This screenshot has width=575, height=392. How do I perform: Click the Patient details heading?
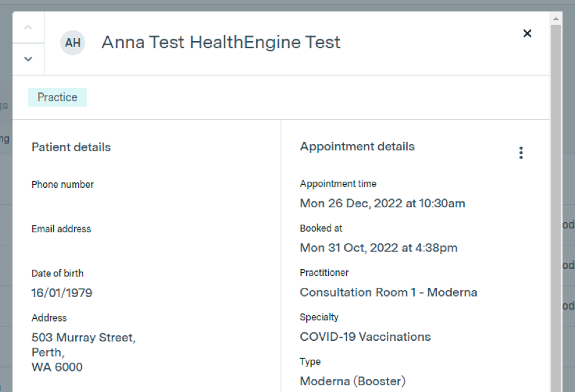pyautogui.click(x=71, y=147)
